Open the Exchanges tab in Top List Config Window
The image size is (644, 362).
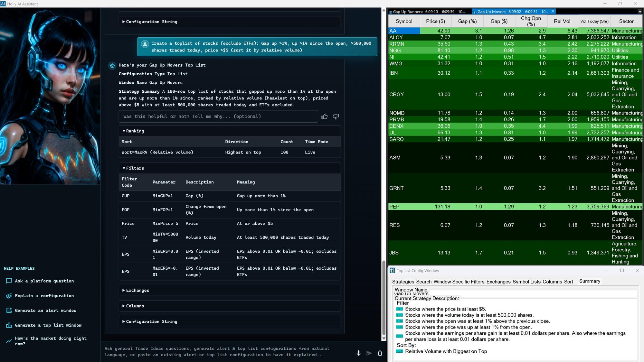tap(498, 282)
